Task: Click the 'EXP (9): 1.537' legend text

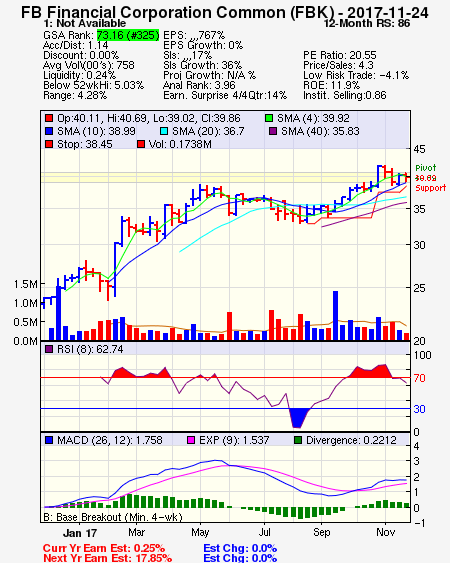Action: (x=234, y=440)
